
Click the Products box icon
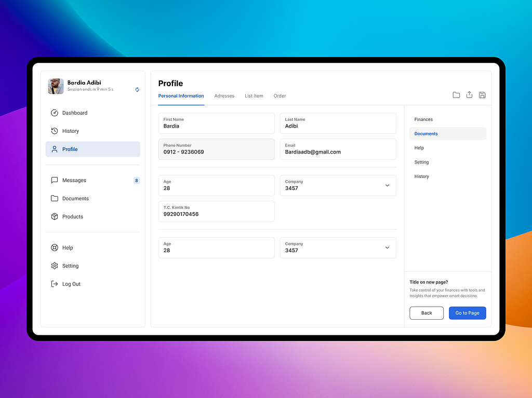click(x=54, y=216)
